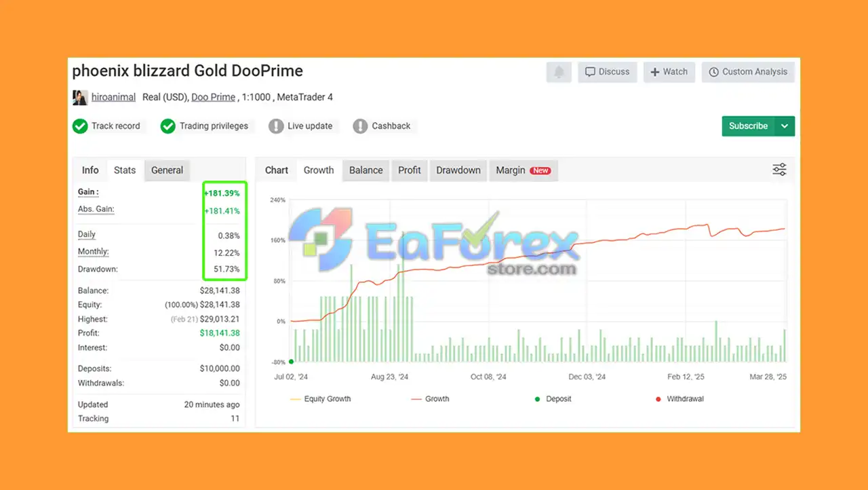Click the Cashback warning icon
The image size is (868, 490).
tap(361, 126)
